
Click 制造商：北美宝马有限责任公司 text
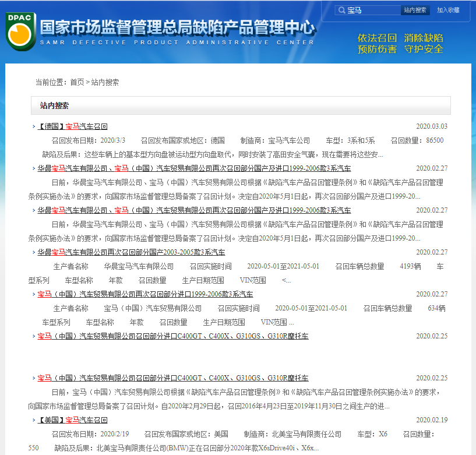click(292, 434)
